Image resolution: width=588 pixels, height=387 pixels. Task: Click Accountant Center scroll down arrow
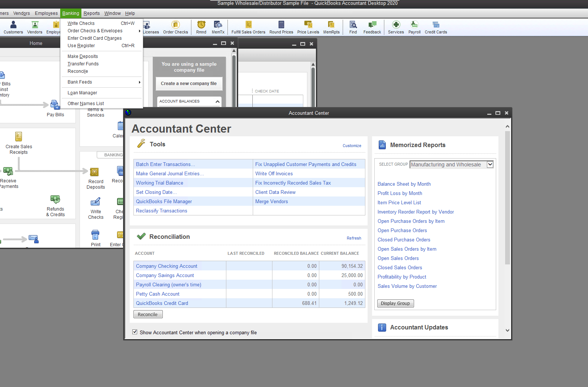507,330
